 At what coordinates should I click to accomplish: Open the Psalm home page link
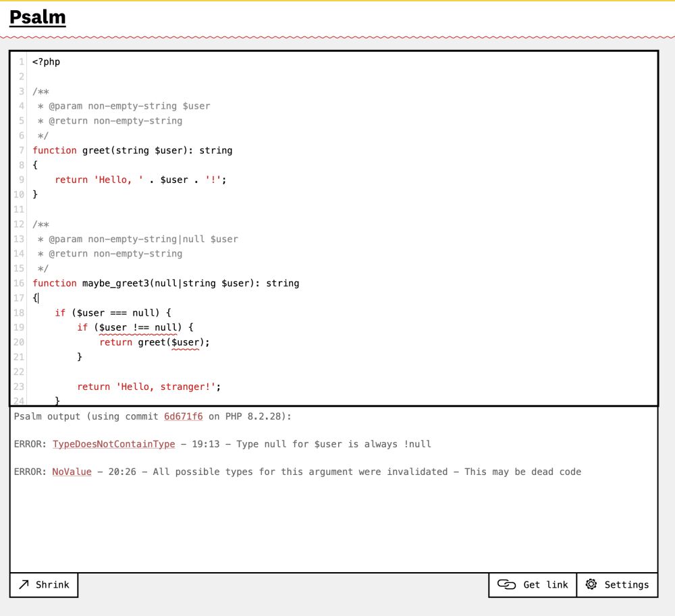pyautogui.click(x=37, y=18)
